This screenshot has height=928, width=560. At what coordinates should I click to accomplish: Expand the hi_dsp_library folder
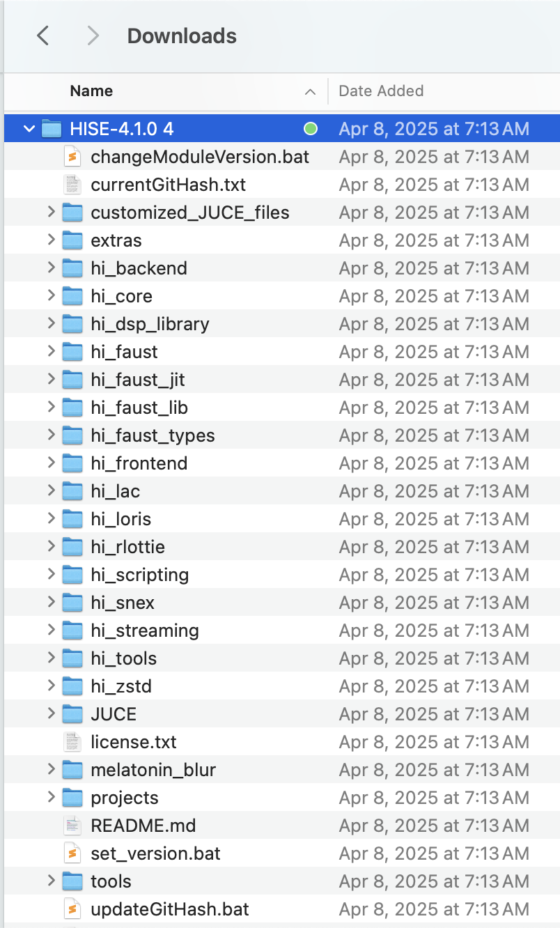coord(51,324)
